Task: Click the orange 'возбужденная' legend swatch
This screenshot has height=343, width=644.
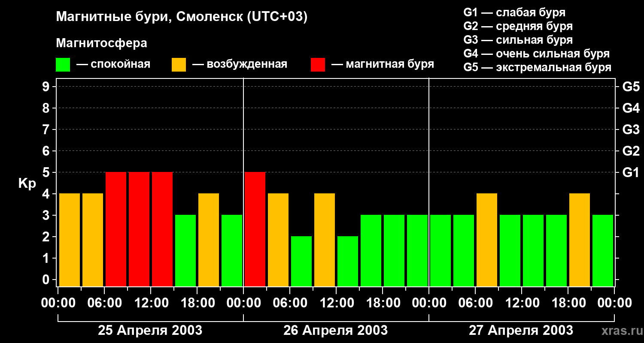Action: tap(179, 65)
